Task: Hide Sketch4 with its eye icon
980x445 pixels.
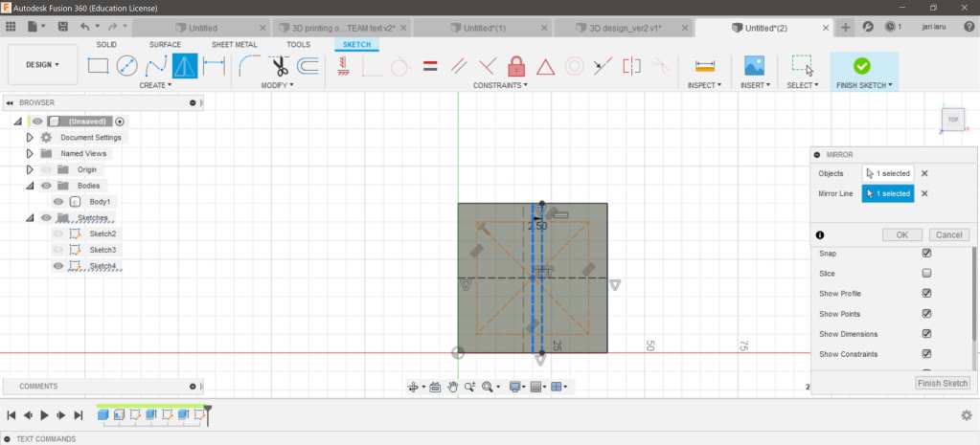Action: click(58, 266)
